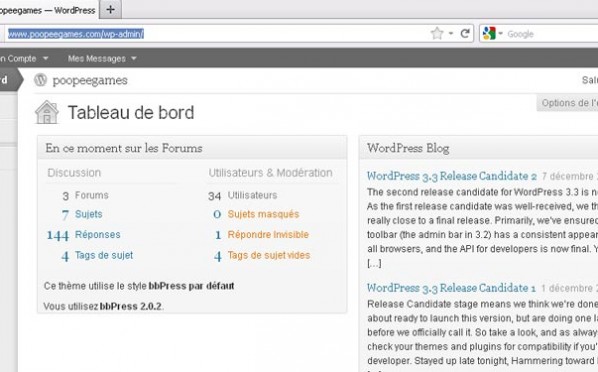Viewport: 598px width, 372px height.
Task: Click the Utilisateurs label
Action: tap(252, 195)
